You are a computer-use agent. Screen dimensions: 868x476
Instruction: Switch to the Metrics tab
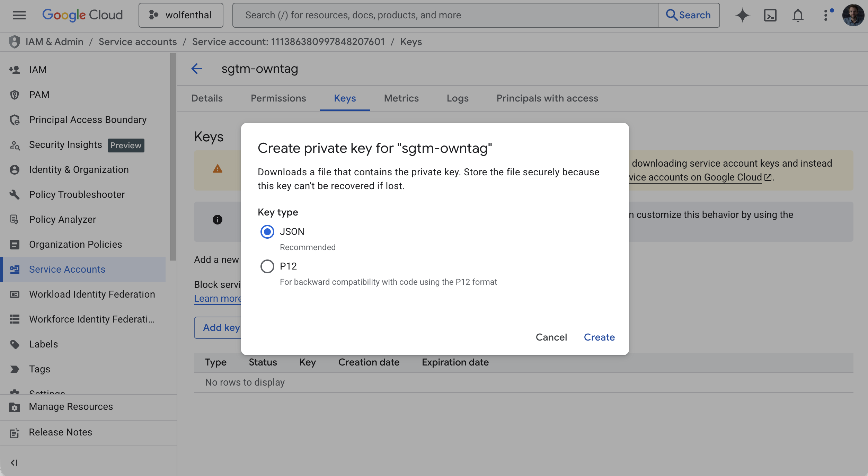(x=401, y=98)
